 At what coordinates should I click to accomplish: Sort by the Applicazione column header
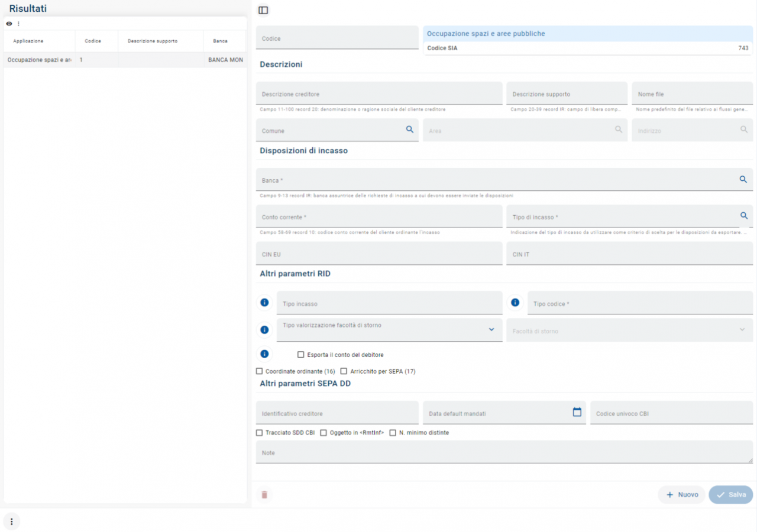coord(28,41)
